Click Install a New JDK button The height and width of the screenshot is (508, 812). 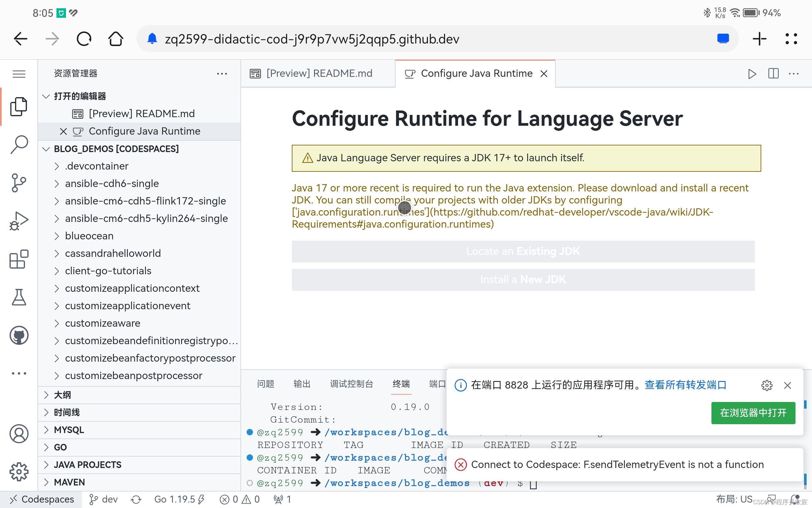[x=523, y=279]
